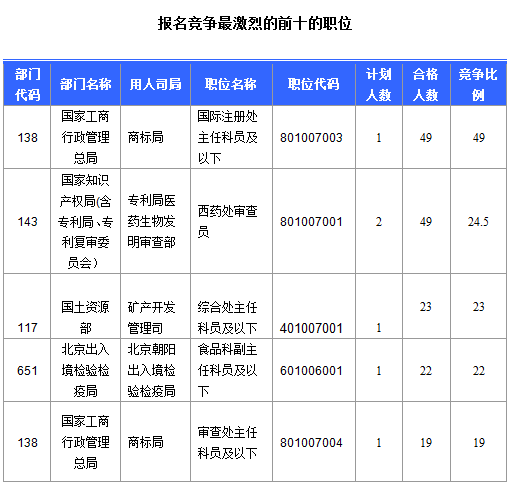The image size is (517, 491).
Task: Click 专利局医药生物发明审查部 cell
Action: tap(151, 221)
